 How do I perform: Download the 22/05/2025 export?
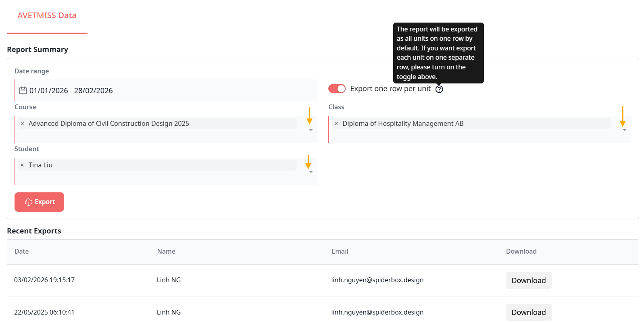[528, 312]
